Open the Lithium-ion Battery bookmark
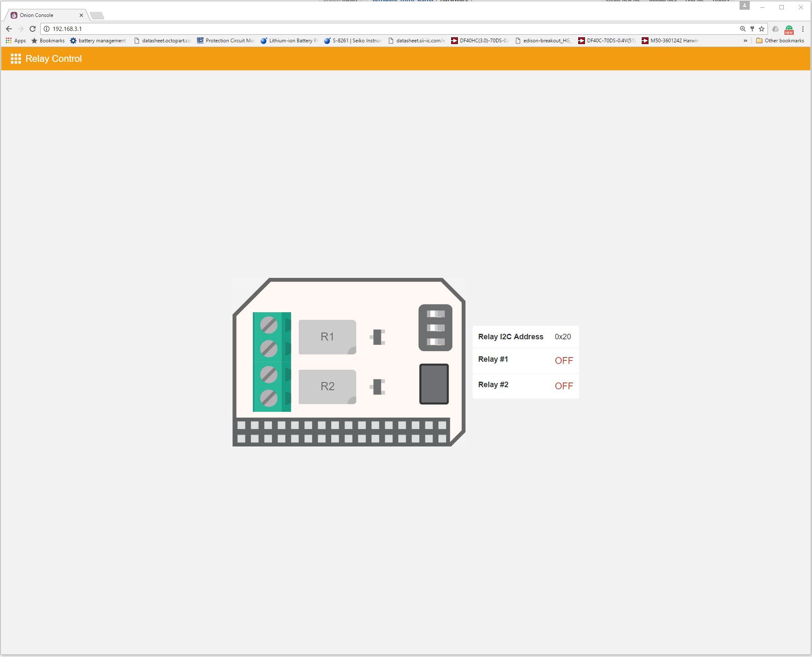The width and height of the screenshot is (812, 657). click(x=289, y=40)
